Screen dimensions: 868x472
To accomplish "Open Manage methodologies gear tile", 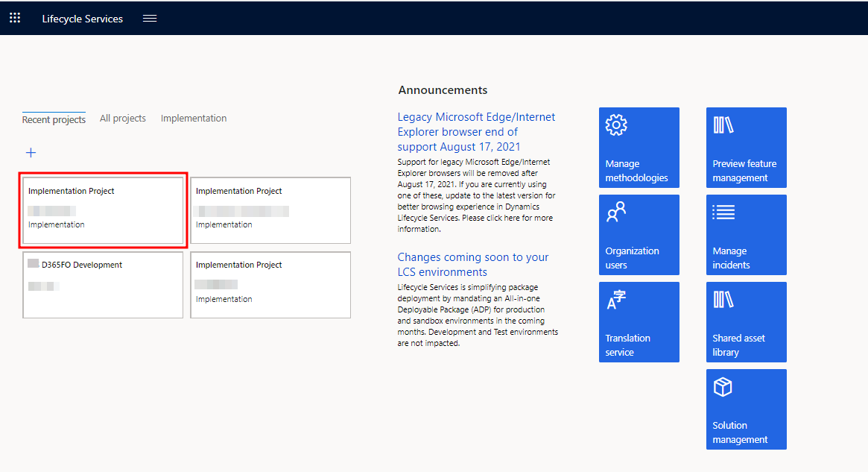I will point(639,148).
